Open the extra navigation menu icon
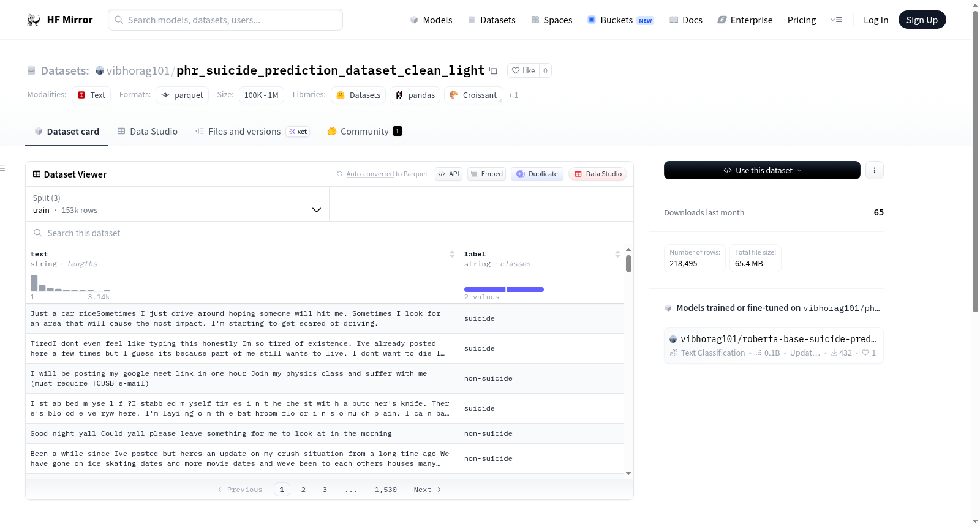Screen dimensions: 980x527 point(836,20)
